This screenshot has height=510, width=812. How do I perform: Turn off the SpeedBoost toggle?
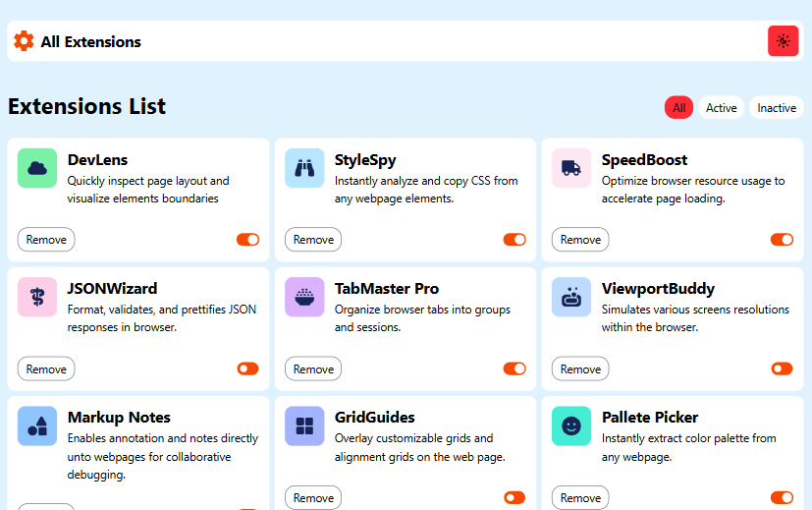[782, 240]
